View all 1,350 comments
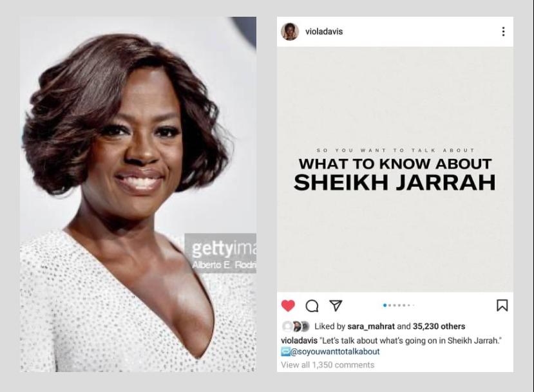 [x=327, y=365]
